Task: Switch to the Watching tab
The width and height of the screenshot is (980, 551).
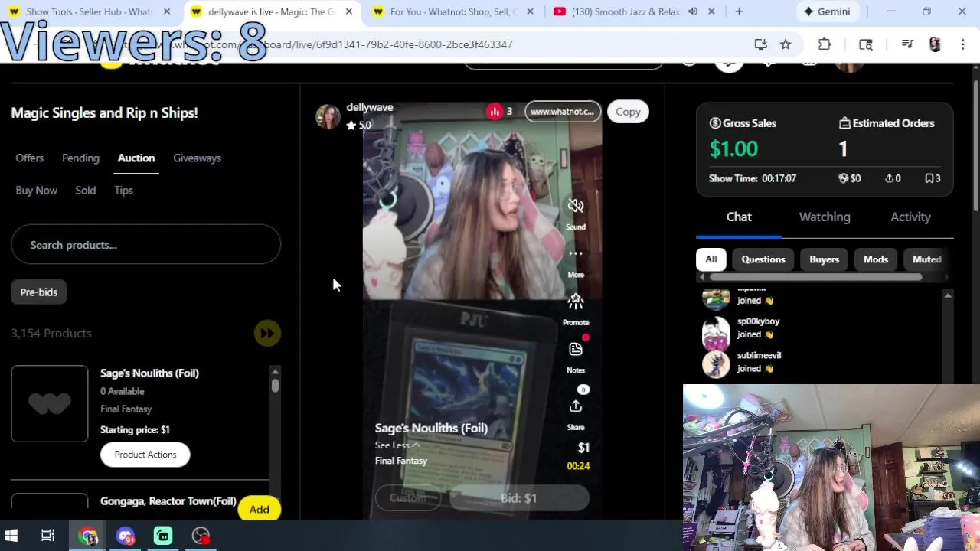Action: coord(825,217)
